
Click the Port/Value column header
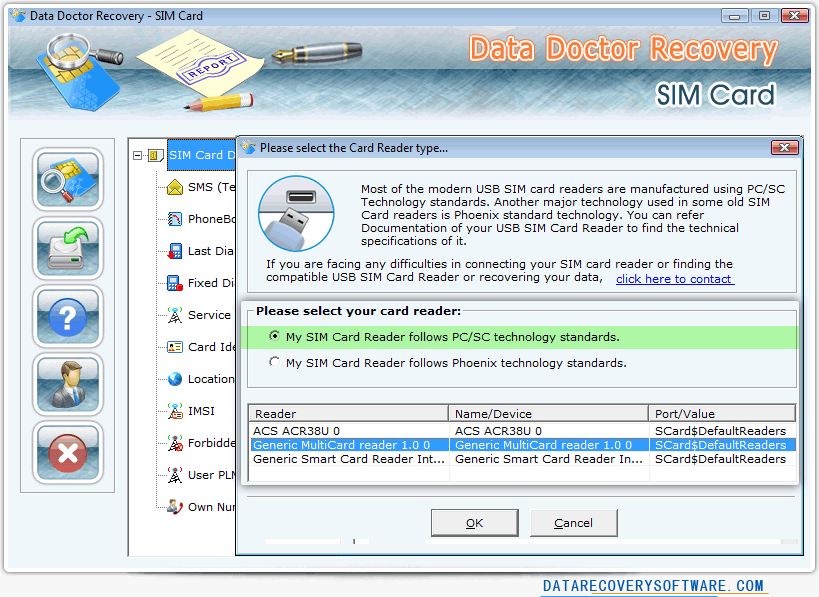[x=722, y=414]
